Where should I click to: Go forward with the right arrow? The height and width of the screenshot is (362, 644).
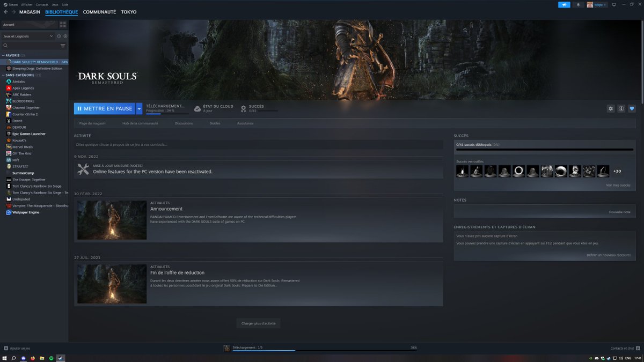point(13,12)
